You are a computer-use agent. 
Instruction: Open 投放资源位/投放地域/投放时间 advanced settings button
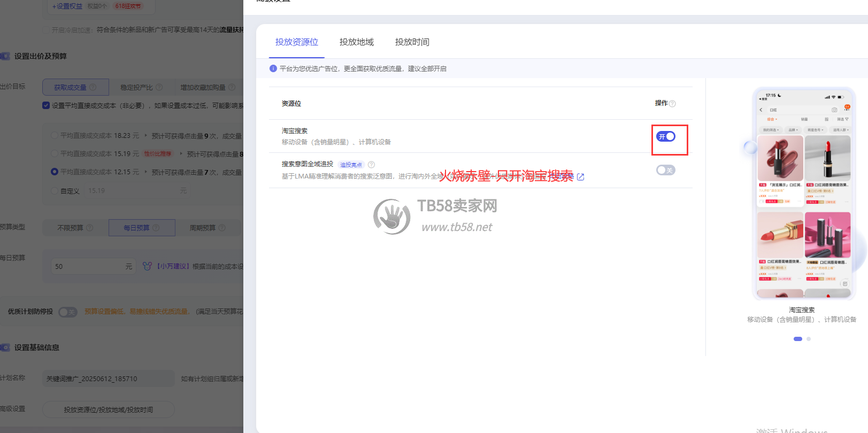[x=109, y=409]
